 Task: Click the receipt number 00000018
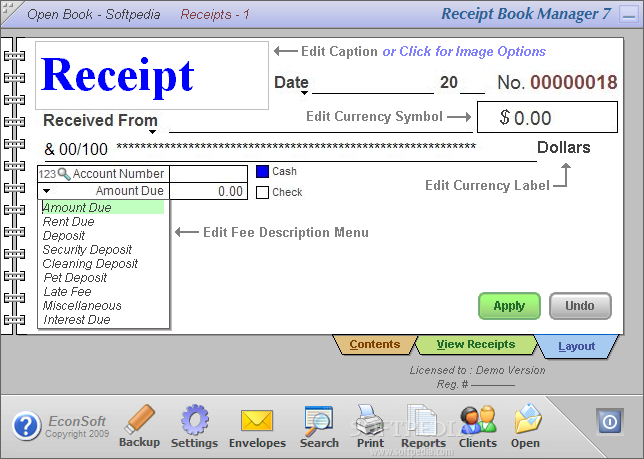pos(574,83)
